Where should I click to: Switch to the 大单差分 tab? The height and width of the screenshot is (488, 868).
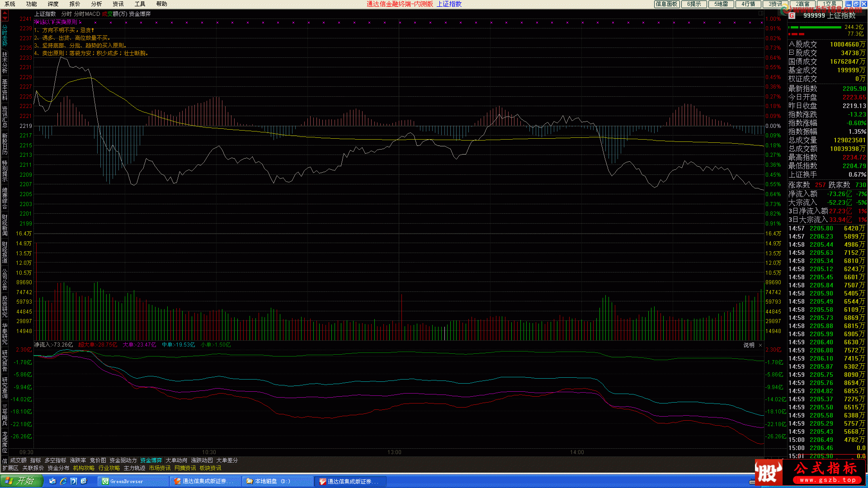[x=227, y=460]
